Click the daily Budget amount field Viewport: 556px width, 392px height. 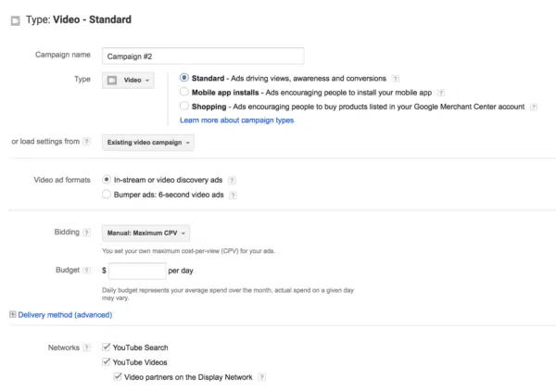[137, 272]
